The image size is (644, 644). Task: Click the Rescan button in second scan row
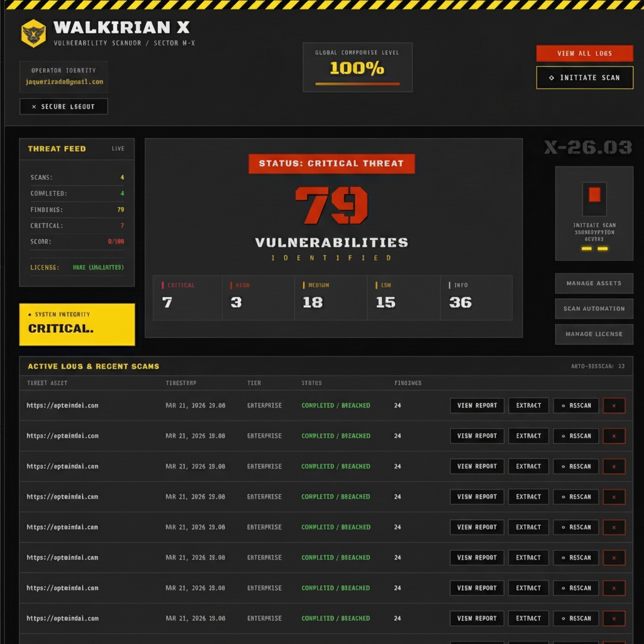(x=575, y=436)
